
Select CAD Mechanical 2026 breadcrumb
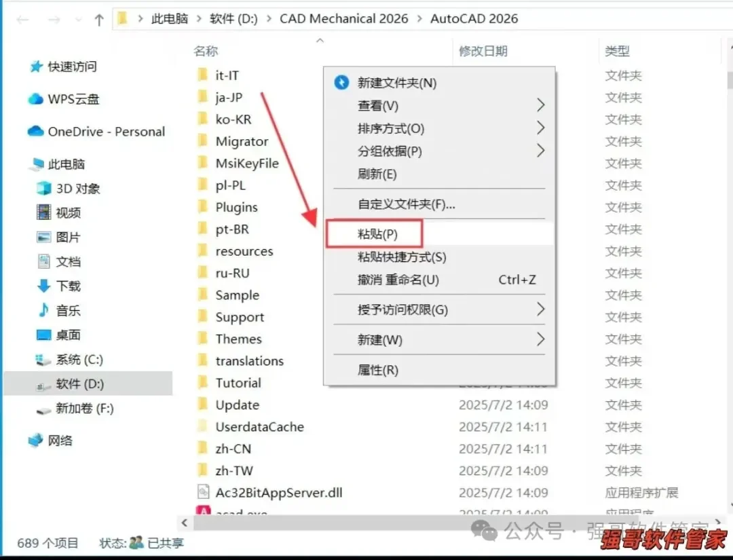(343, 19)
